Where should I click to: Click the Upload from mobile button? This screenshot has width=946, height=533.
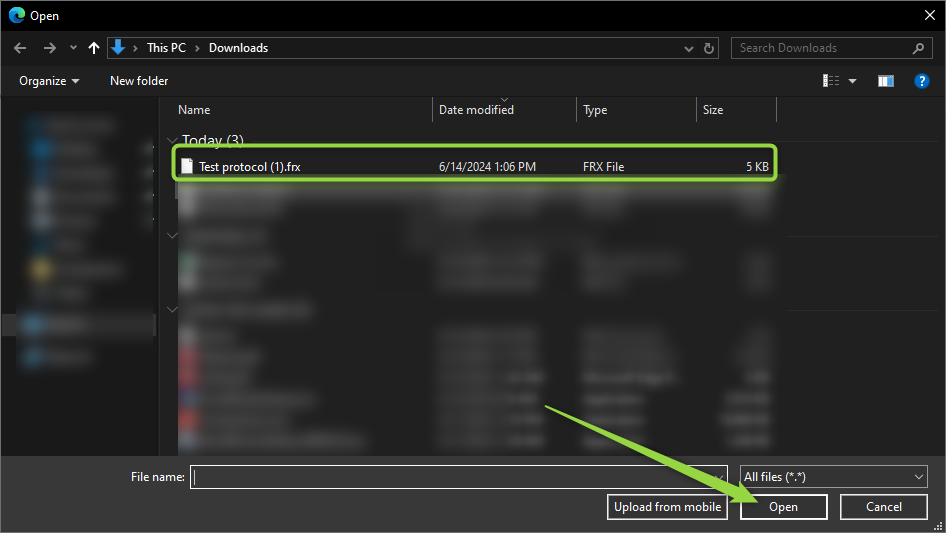pos(667,507)
